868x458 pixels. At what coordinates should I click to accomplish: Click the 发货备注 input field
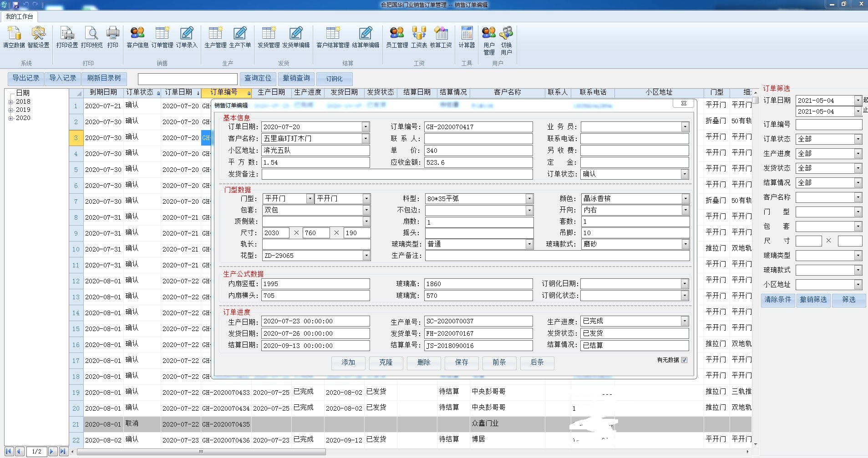(x=397, y=174)
